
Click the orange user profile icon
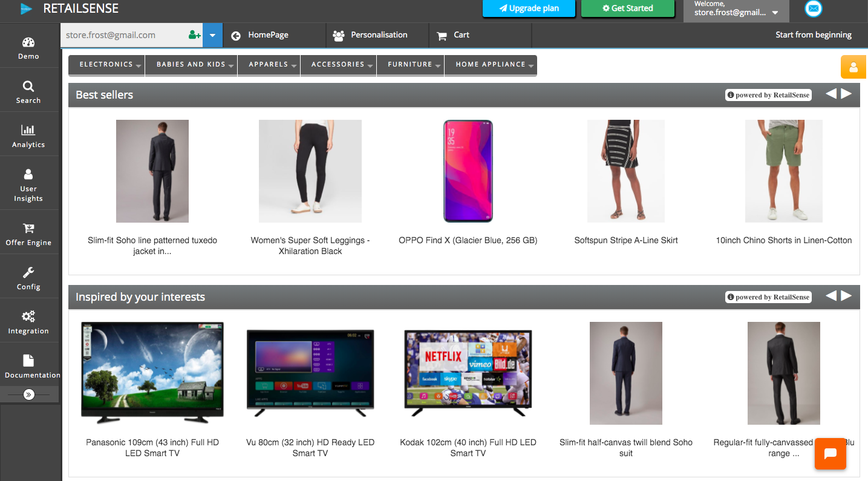(x=853, y=67)
